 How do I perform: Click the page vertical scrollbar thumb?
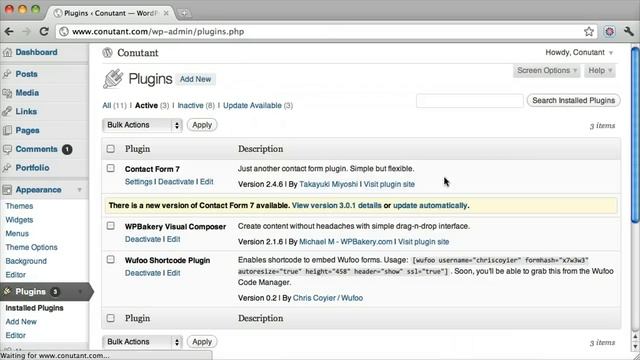pos(635,136)
